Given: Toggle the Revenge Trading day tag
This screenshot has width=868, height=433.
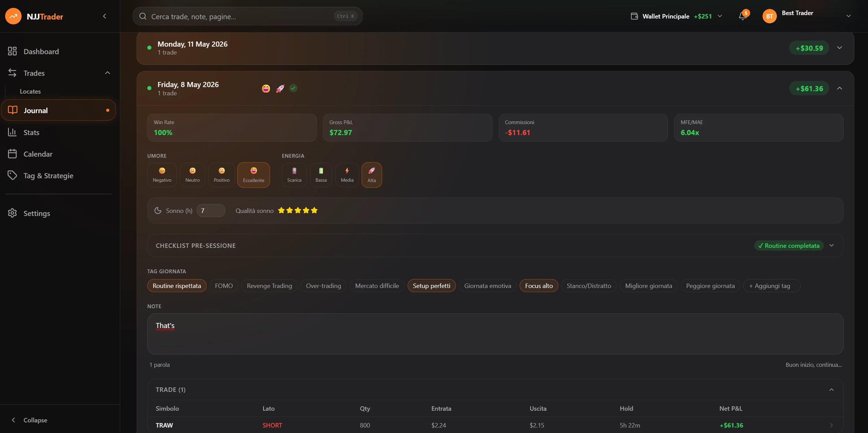Looking at the screenshot, I should [270, 286].
